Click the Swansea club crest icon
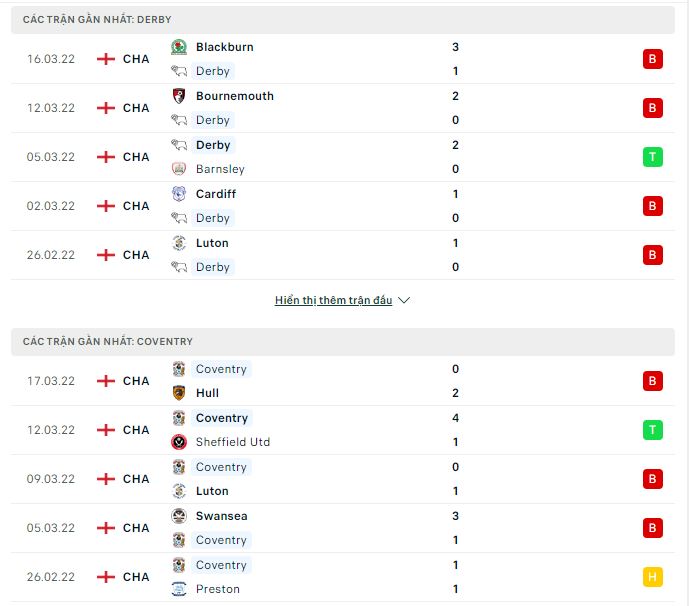689x606 pixels. pyautogui.click(x=179, y=516)
